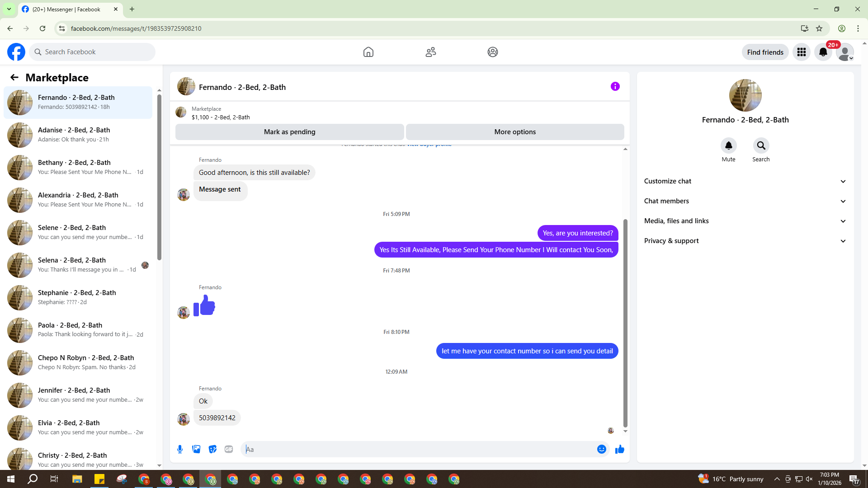
Task: Open the GIF picker
Action: [x=229, y=449]
